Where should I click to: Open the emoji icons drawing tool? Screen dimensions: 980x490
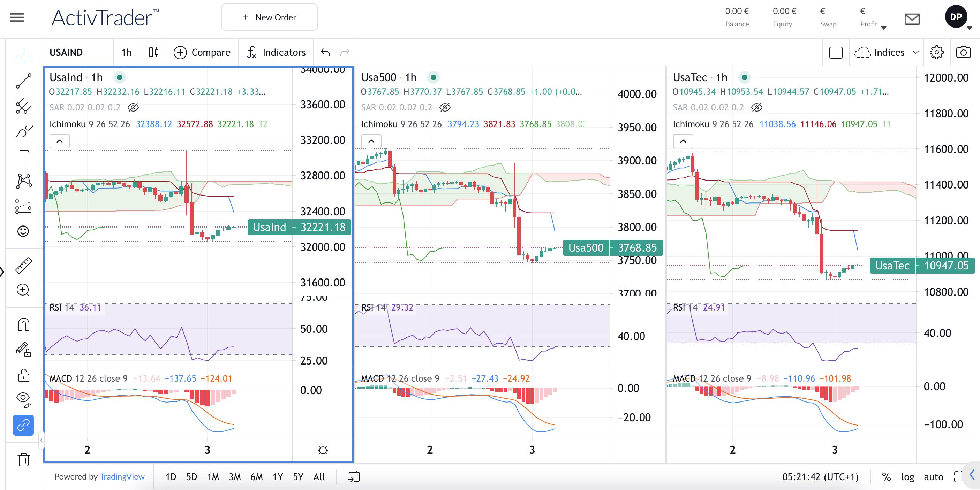click(x=24, y=231)
